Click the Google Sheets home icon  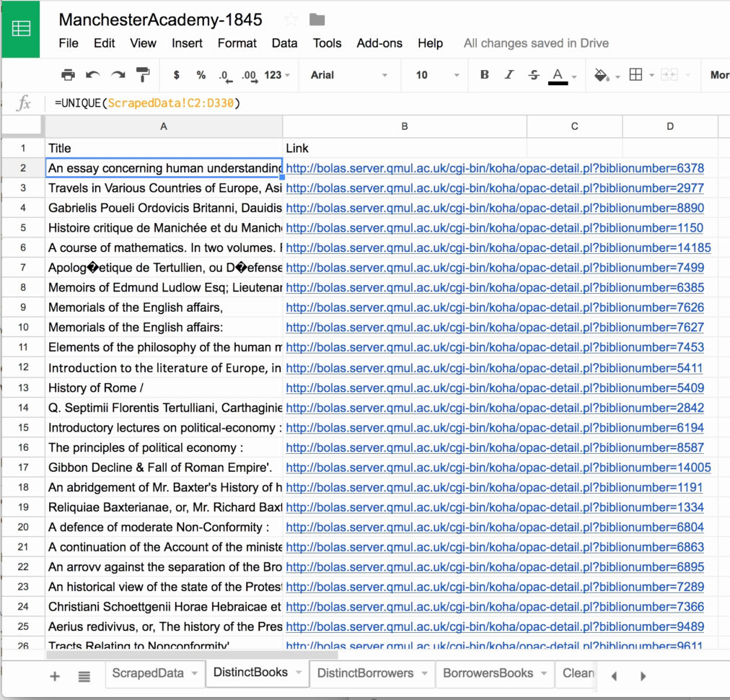tap(21, 29)
